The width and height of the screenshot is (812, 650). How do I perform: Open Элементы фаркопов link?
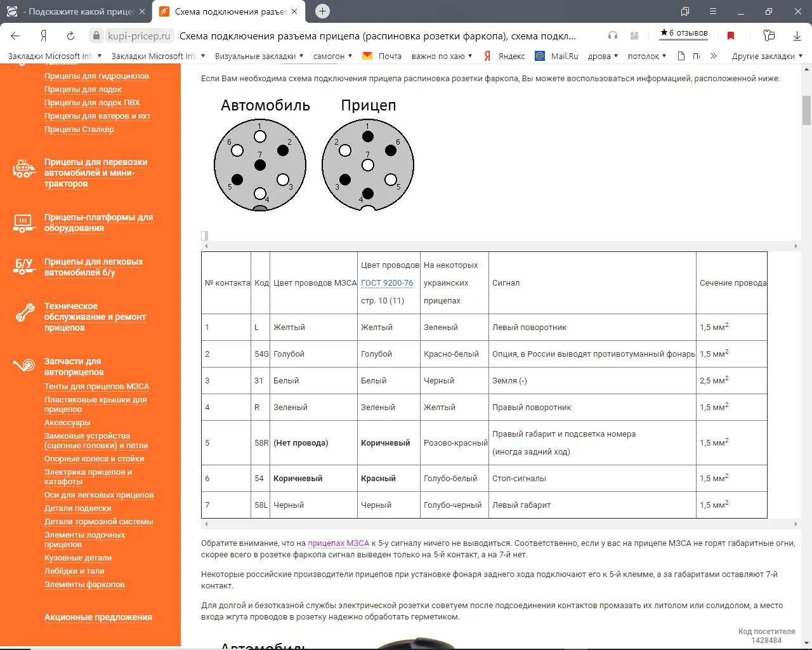click(84, 585)
